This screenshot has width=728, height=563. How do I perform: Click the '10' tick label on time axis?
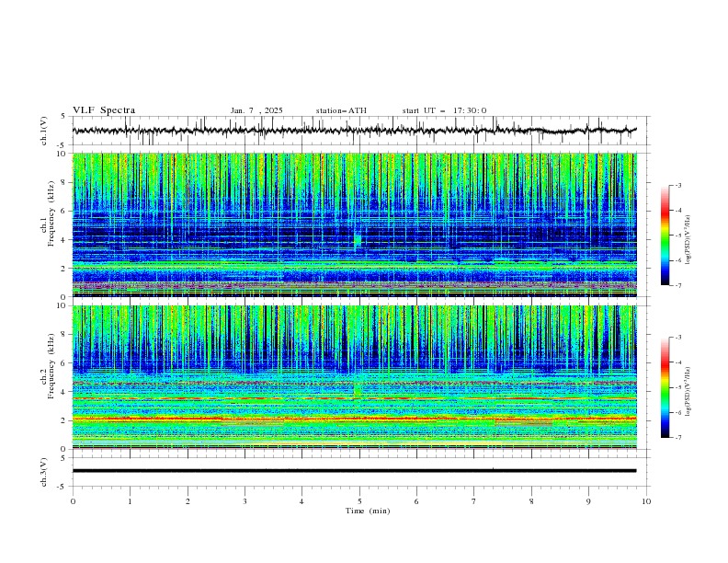(x=646, y=501)
